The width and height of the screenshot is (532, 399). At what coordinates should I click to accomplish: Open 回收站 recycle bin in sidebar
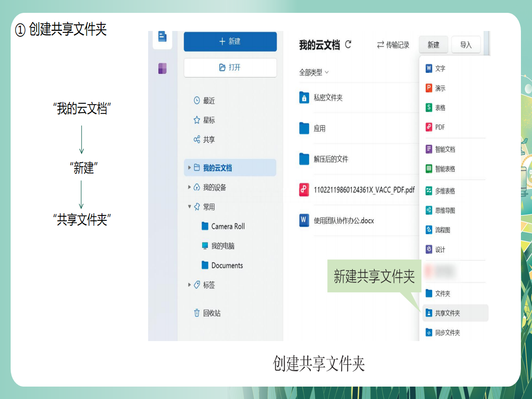coord(211,313)
